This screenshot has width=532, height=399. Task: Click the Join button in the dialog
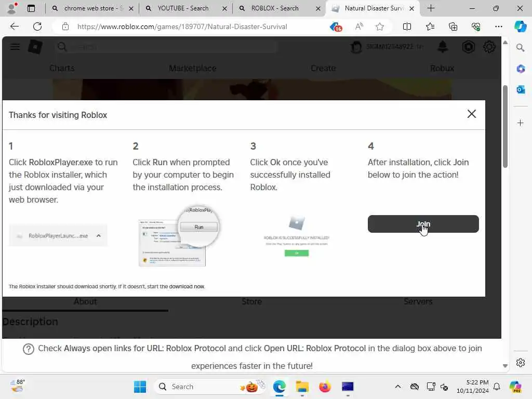[423, 224]
